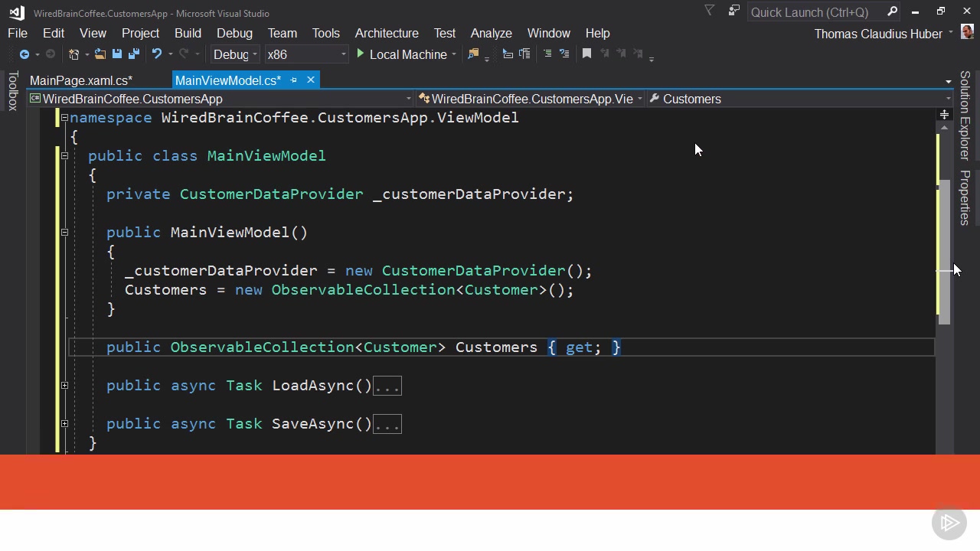
Task: Click the Open File folder icon
Action: coord(100,54)
